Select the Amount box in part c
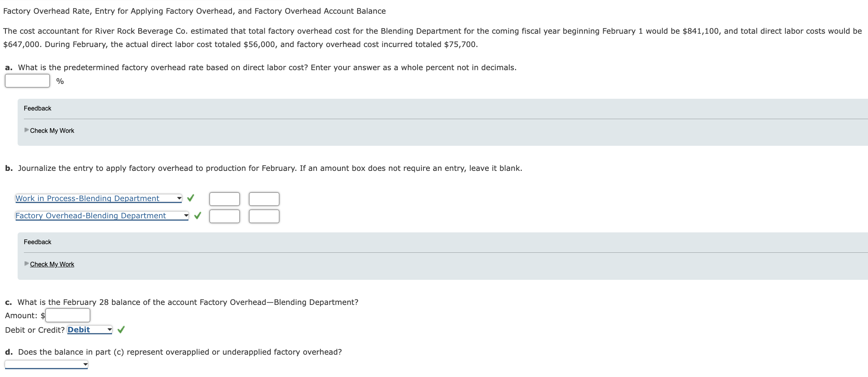The image size is (868, 377). pos(67,315)
